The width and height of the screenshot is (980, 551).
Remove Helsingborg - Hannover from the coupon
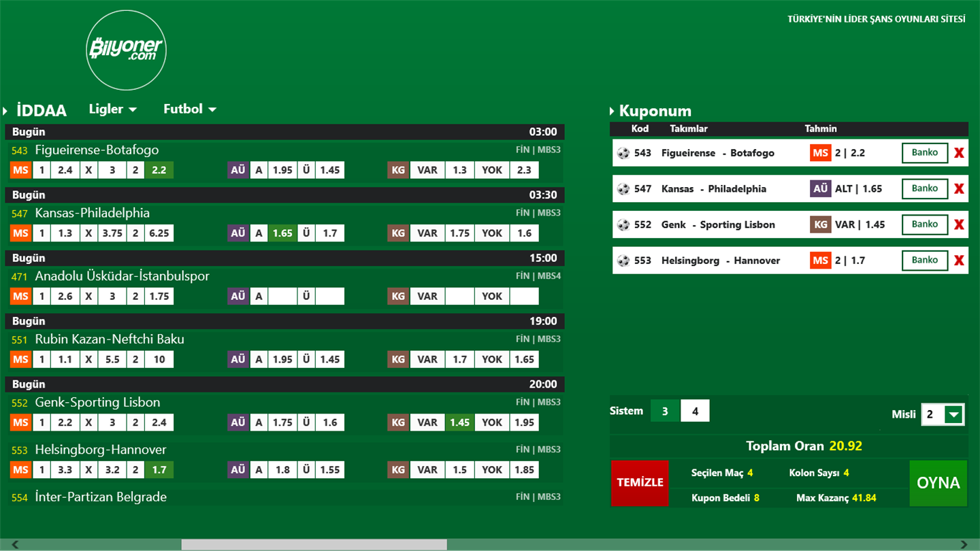click(x=959, y=261)
